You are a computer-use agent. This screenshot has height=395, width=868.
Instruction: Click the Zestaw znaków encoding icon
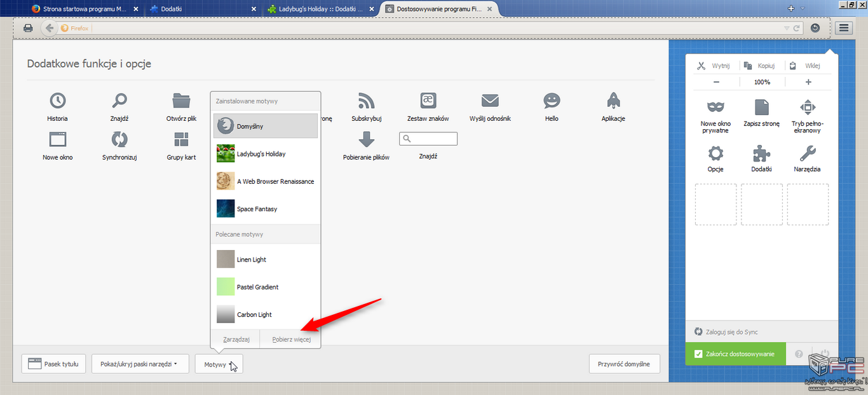[x=428, y=100]
